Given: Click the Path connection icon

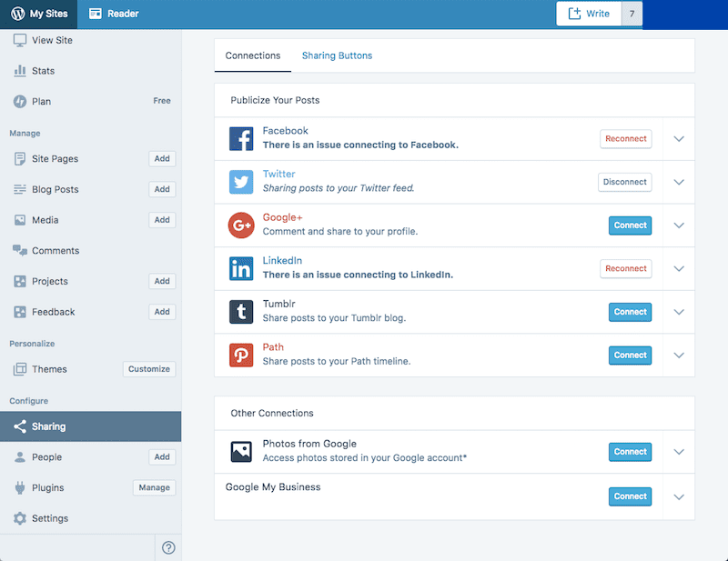Looking at the screenshot, I should [x=241, y=355].
